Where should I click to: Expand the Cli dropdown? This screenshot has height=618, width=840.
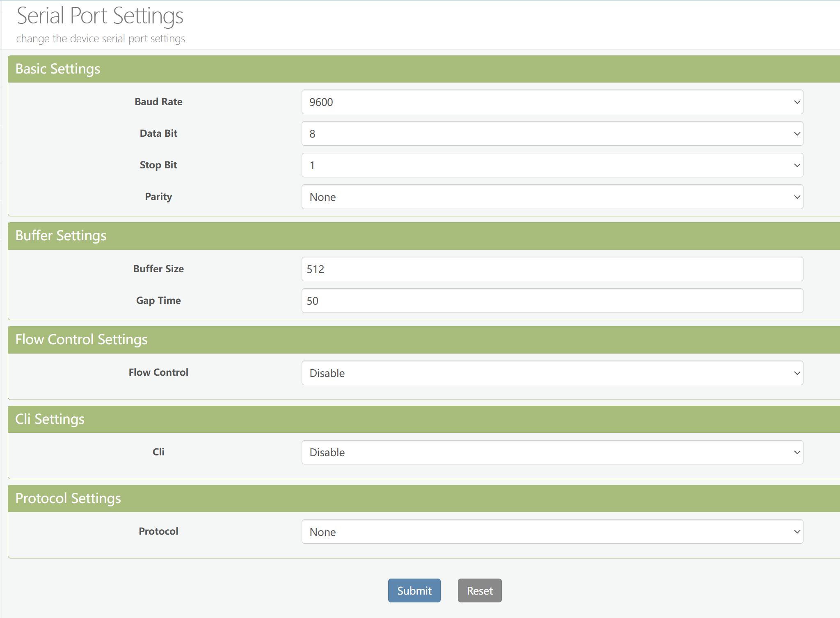(x=552, y=452)
